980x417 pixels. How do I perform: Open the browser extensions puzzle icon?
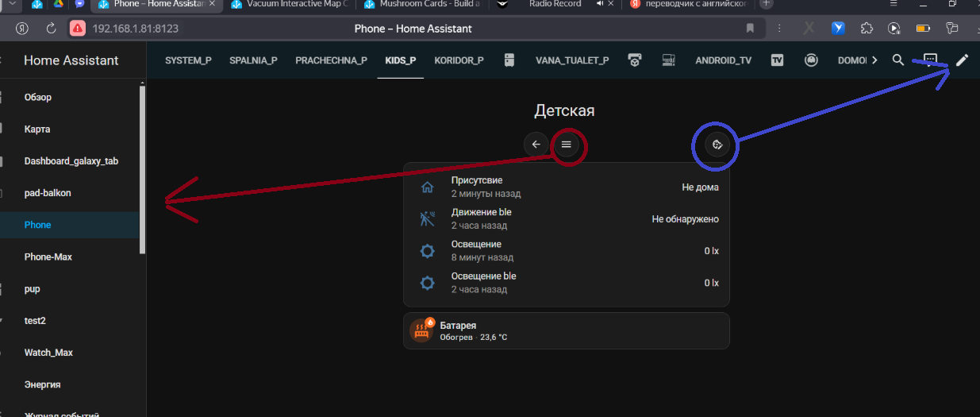pos(867,29)
